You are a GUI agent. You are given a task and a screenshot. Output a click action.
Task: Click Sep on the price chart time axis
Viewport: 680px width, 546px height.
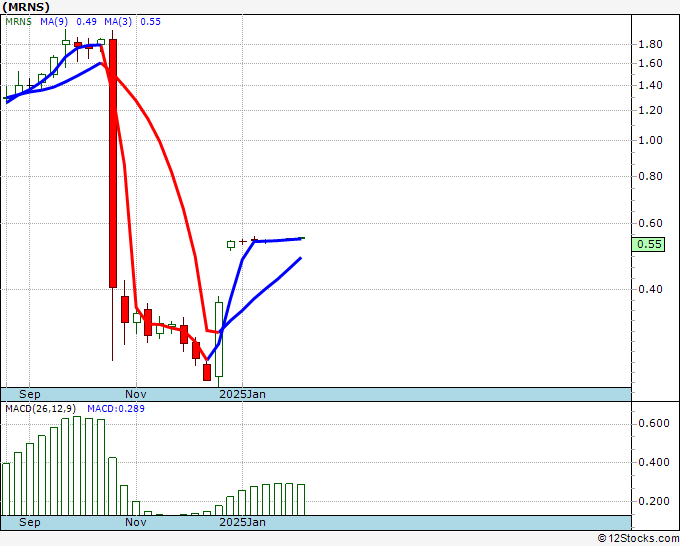point(29,394)
